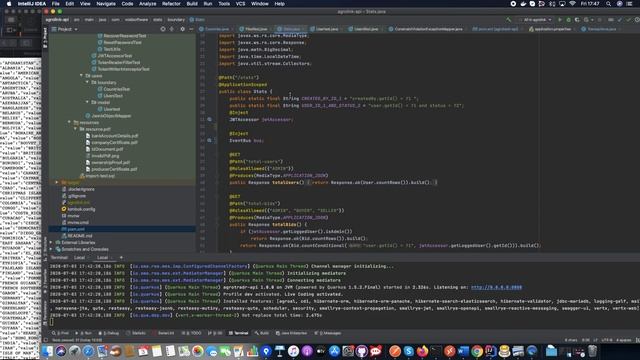This screenshot has width=640, height=360.
Task: Open the TODO tool window
Action: coord(192,333)
